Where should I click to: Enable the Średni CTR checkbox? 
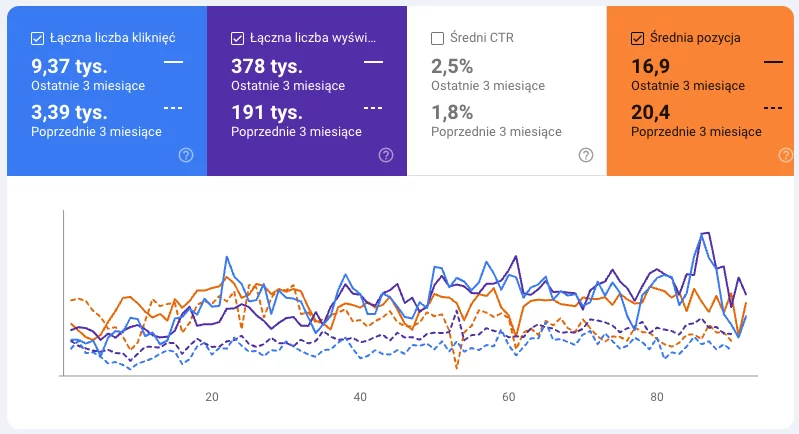pyautogui.click(x=437, y=38)
